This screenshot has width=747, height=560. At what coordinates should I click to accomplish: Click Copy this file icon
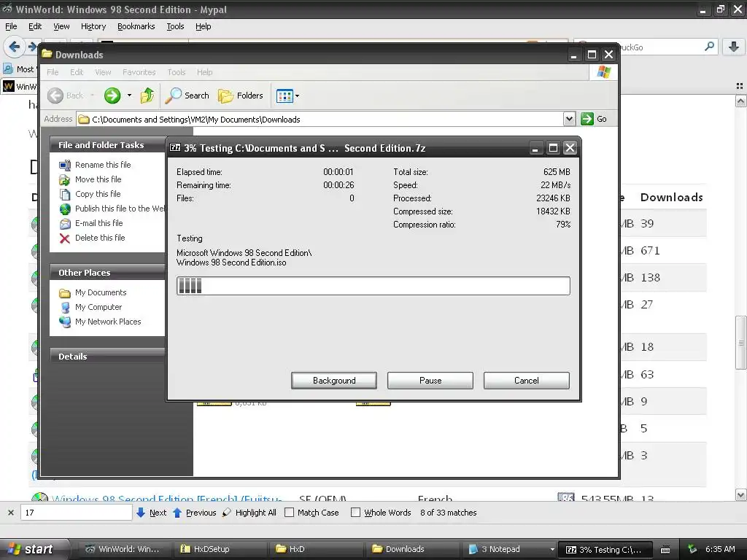click(64, 194)
